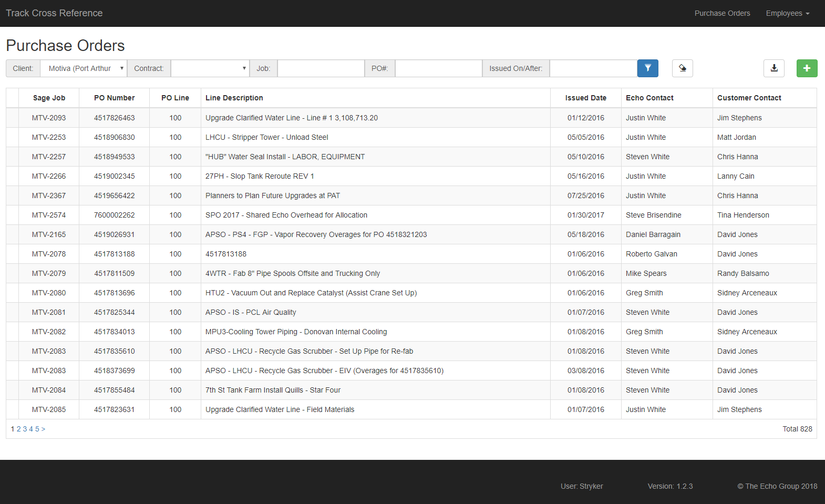Viewport: 825px width, 504px height.
Task: Select PO number 4518906830
Action: click(114, 137)
